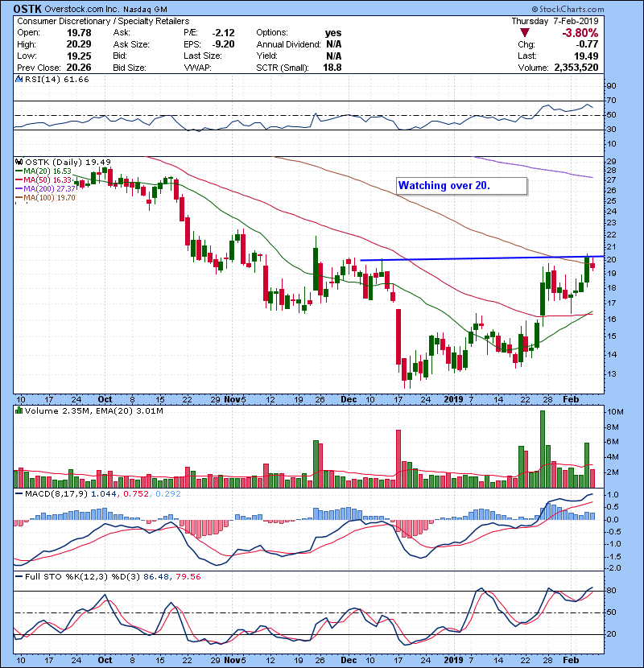Click the High value 20.29
644x668 pixels.
point(79,44)
